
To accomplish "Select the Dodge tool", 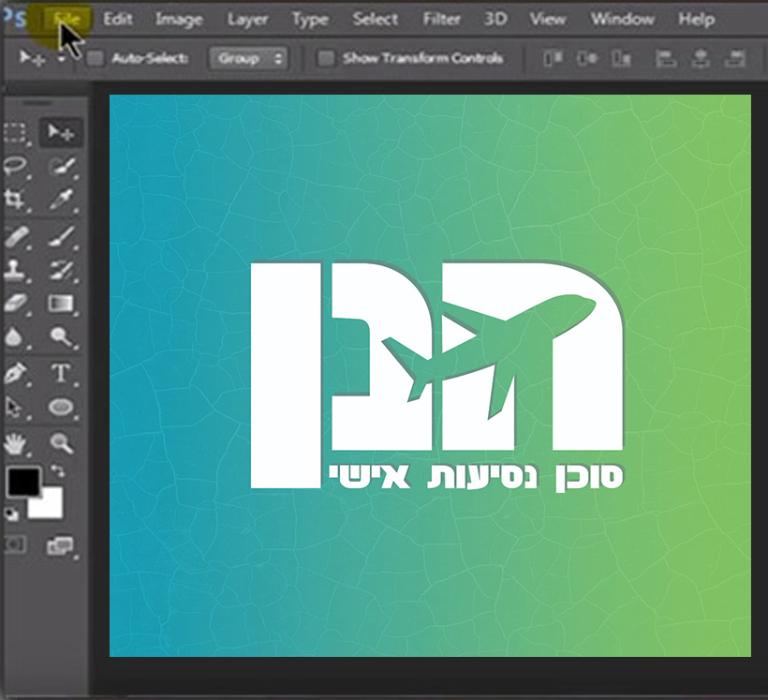I will 63,337.
